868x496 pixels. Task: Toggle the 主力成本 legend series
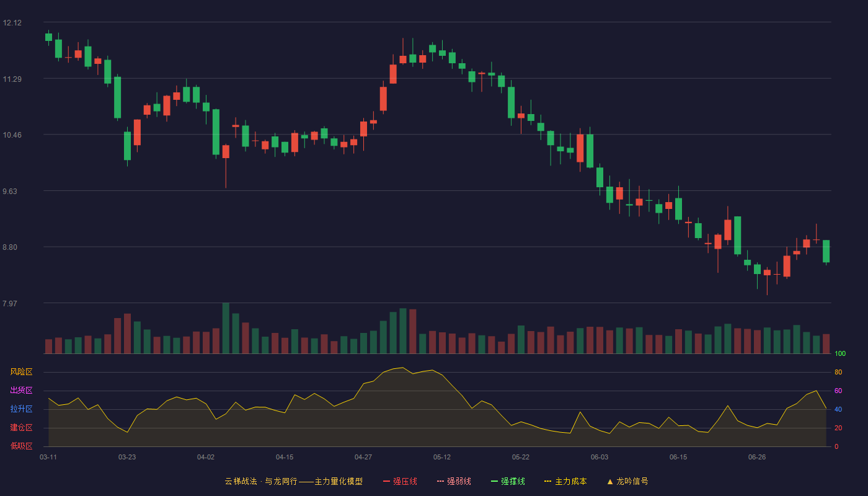click(x=565, y=481)
